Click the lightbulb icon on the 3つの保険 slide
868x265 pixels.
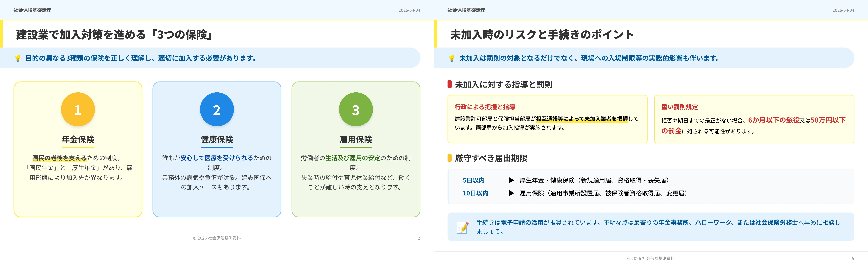pyautogui.click(x=18, y=58)
